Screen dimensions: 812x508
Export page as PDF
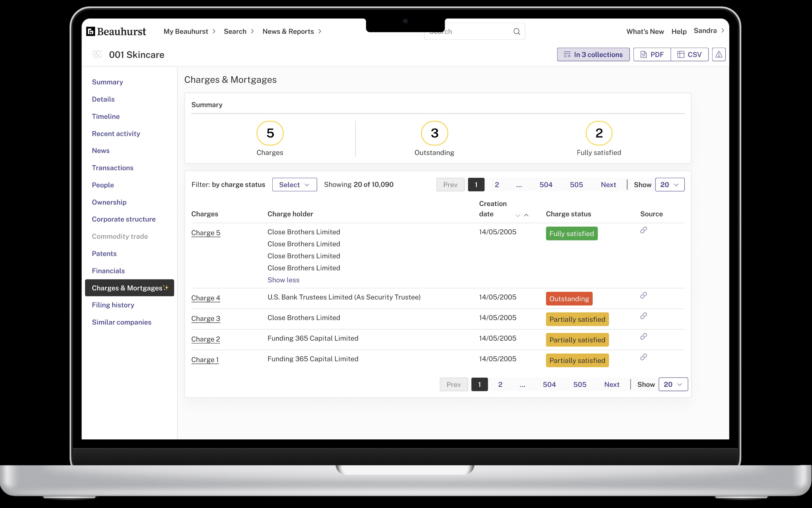click(x=652, y=54)
